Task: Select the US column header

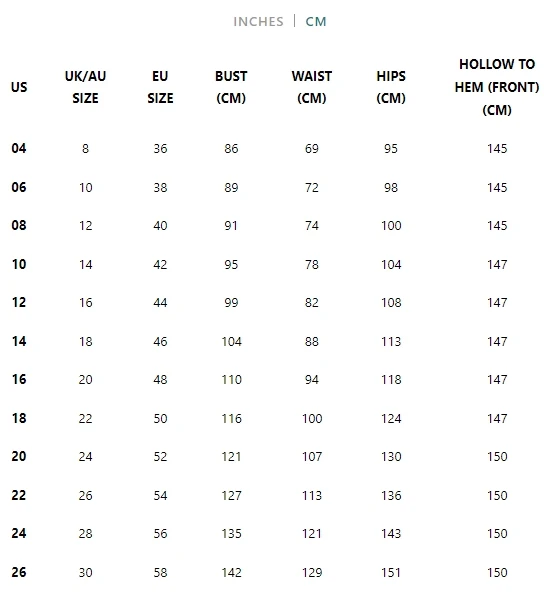Action: click(x=19, y=87)
